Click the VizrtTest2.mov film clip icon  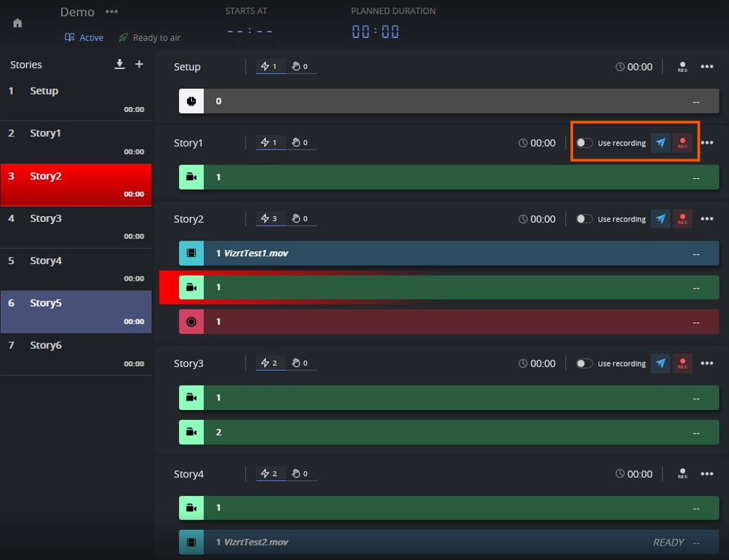(191, 542)
